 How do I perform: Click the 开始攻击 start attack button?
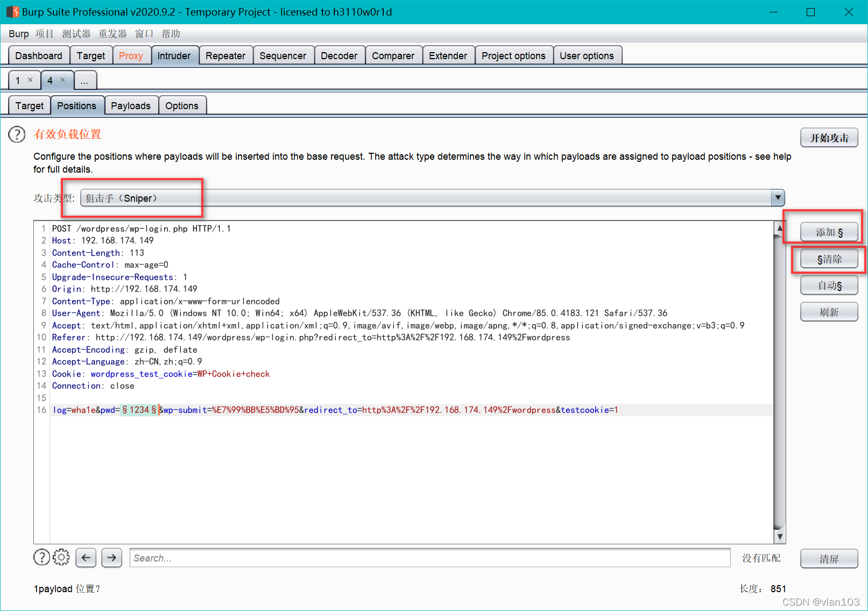(x=829, y=138)
